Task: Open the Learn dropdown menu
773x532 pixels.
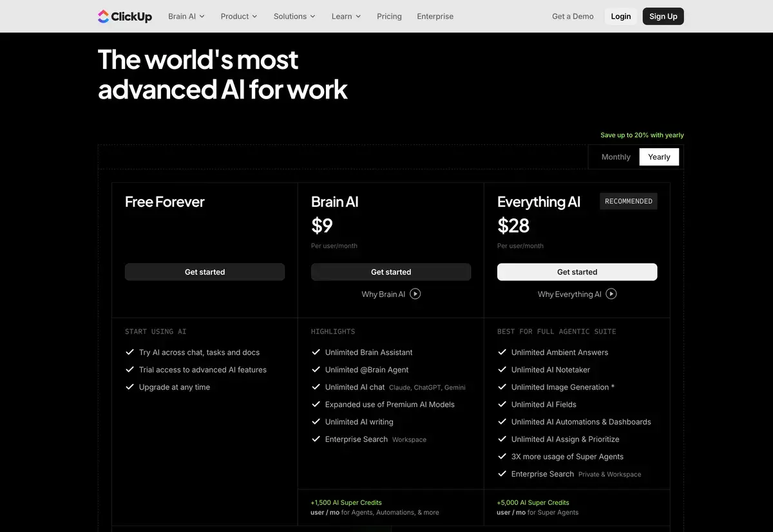Action: [x=346, y=16]
